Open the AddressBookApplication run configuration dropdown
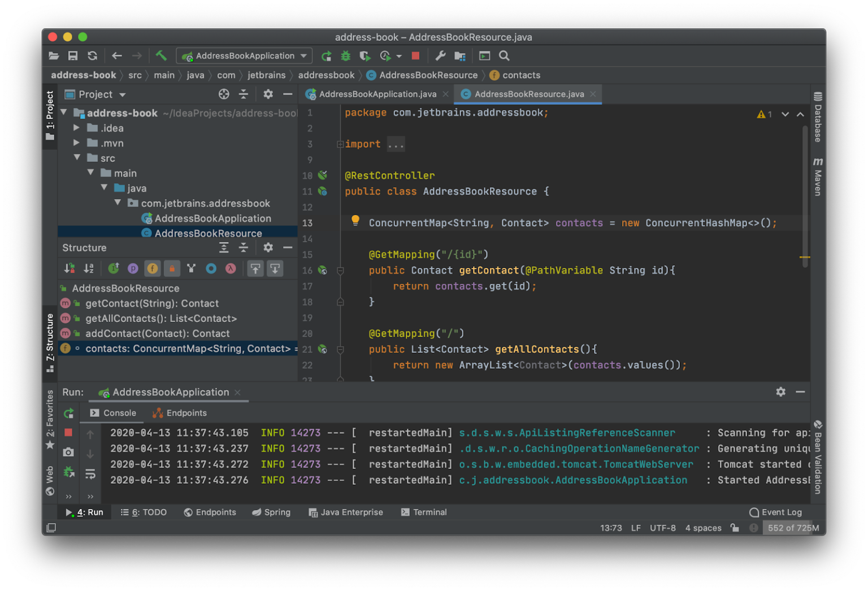 244,55
